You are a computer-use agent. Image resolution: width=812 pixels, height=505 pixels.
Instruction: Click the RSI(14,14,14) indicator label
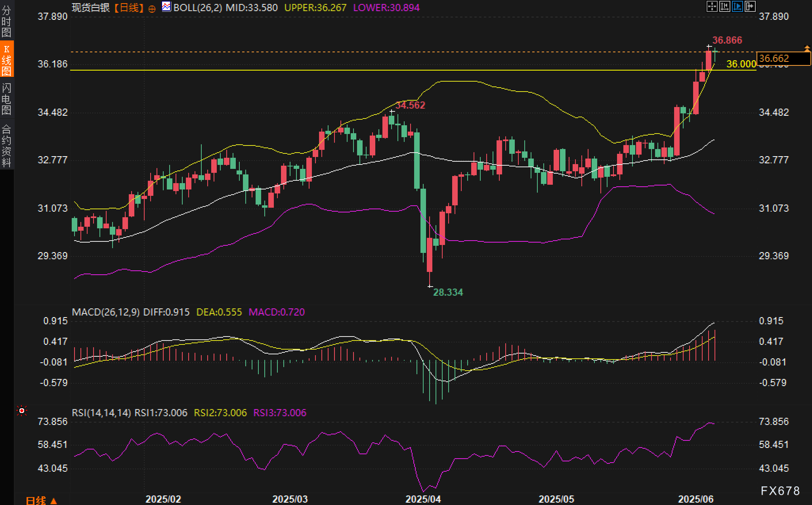click(101, 413)
